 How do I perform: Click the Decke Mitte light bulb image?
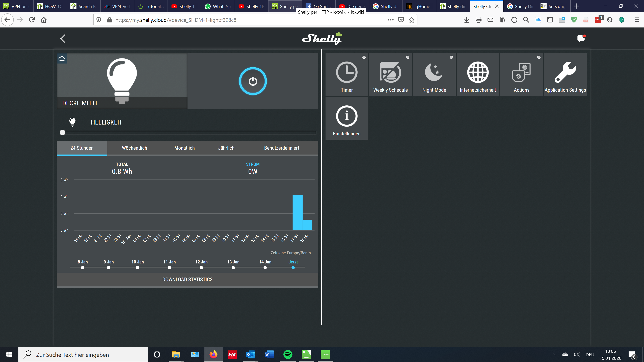pyautogui.click(x=122, y=80)
